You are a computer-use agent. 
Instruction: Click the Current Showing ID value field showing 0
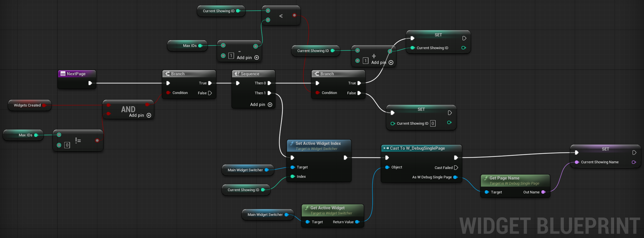pyautogui.click(x=432, y=124)
